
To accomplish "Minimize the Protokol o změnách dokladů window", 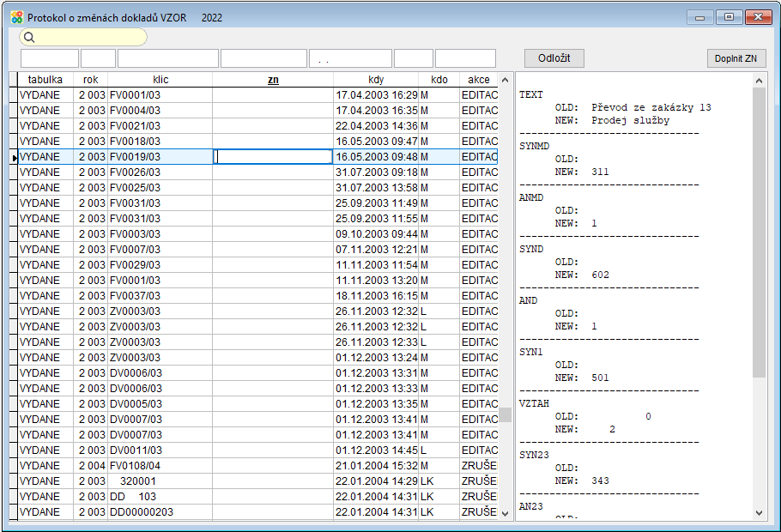I will click(x=699, y=17).
